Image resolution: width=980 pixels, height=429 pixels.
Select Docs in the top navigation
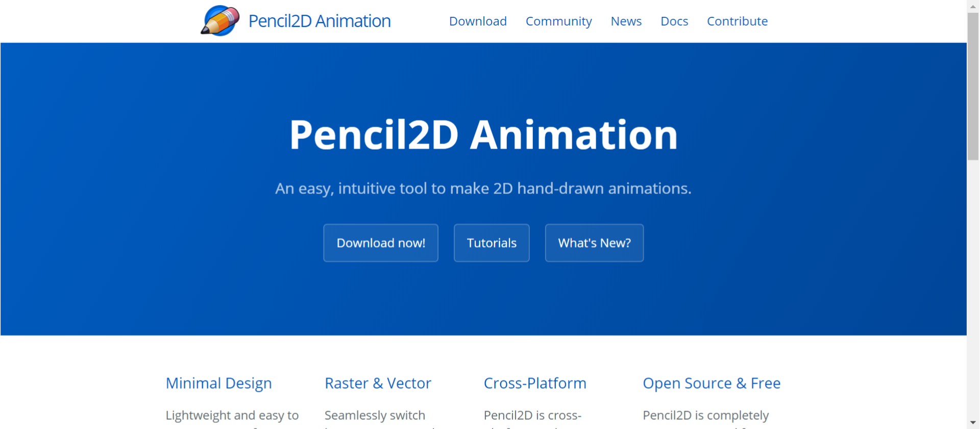[x=674, y=21]
